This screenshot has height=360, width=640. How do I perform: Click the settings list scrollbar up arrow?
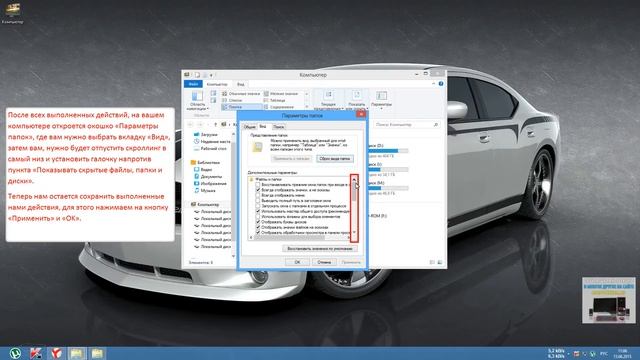354,179
